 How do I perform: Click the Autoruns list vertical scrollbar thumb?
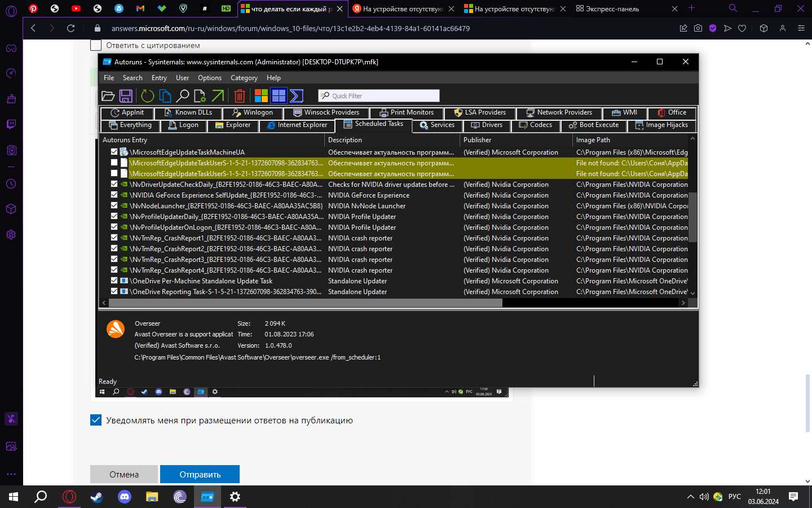693,217
